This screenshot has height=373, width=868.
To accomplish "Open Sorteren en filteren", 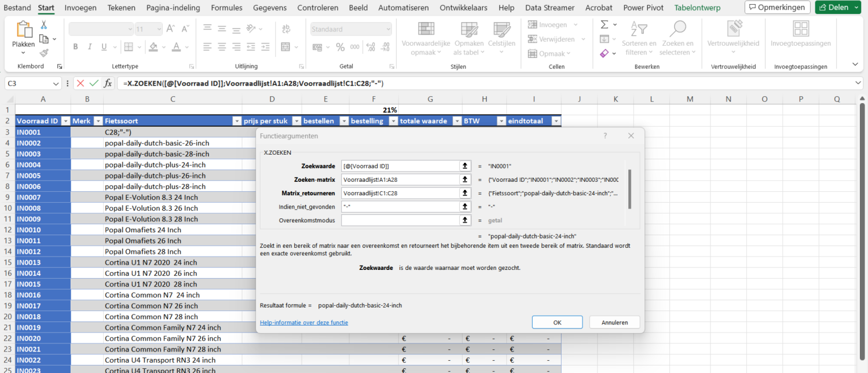I will pos(639,39).
